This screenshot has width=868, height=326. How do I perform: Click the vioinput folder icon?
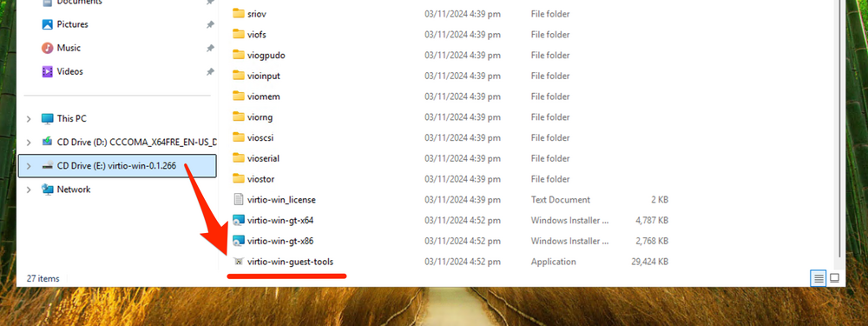coord(239,76)
